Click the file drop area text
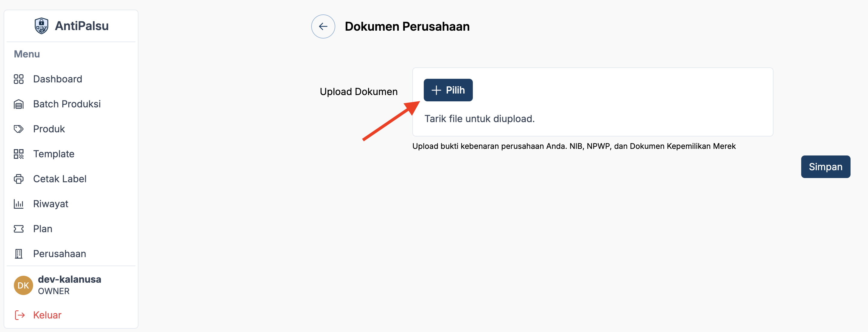 (479, 119)
